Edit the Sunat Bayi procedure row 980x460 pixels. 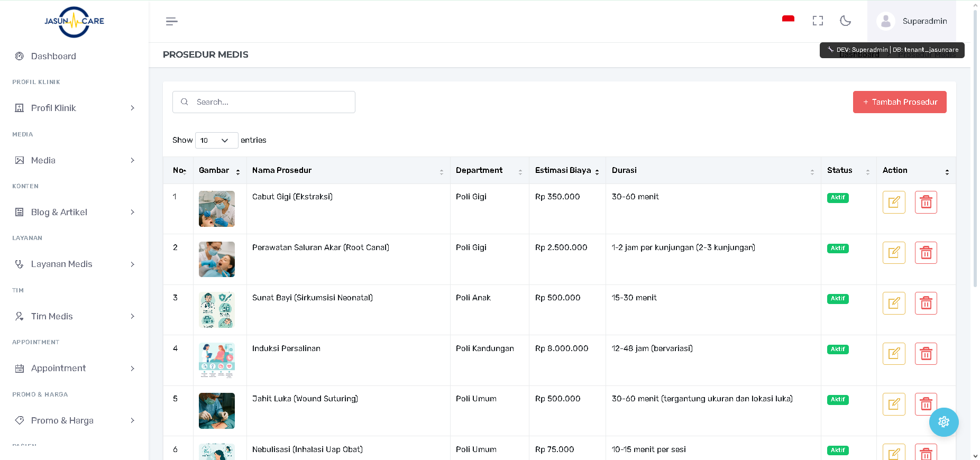(894, 303)
